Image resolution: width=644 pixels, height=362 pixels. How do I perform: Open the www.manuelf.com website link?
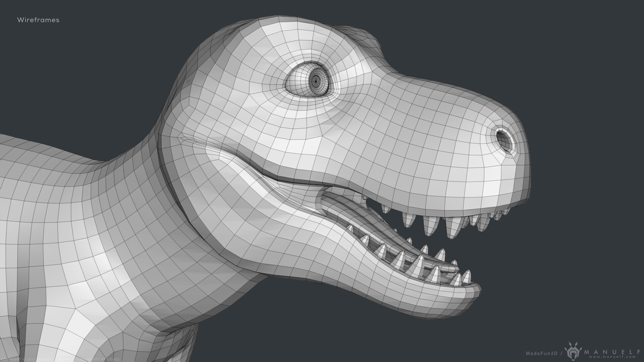612,357
